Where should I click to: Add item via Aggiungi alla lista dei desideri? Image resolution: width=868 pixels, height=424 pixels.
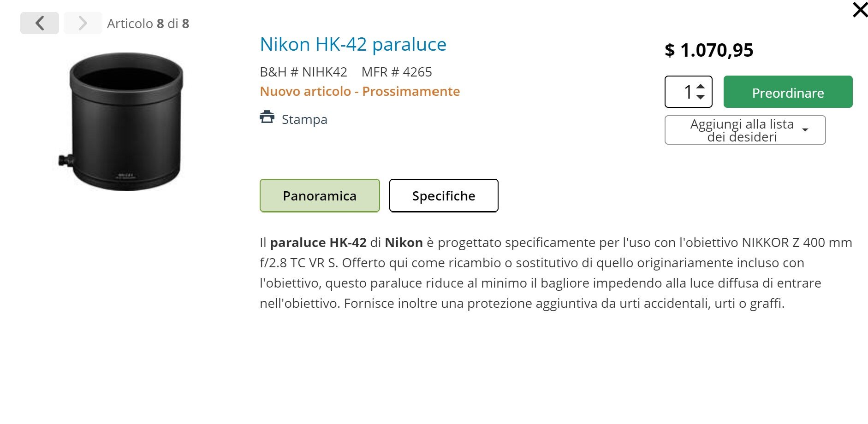tap(742, 130)
